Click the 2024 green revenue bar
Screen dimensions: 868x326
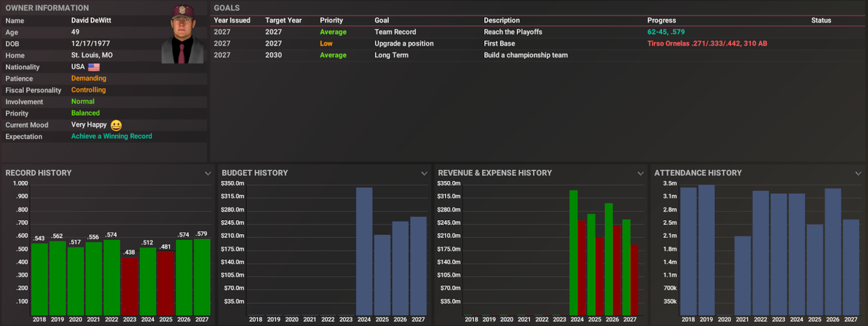(573, 252)
